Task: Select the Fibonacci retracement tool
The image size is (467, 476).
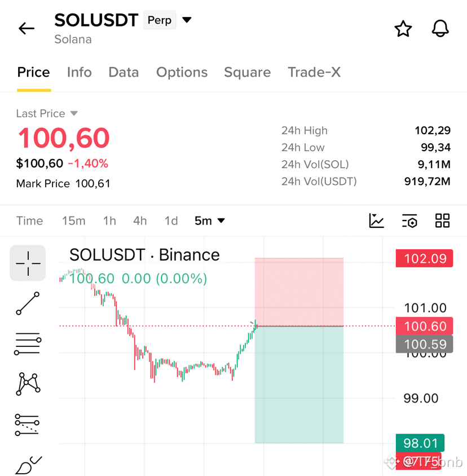Action: pos(27,425)
